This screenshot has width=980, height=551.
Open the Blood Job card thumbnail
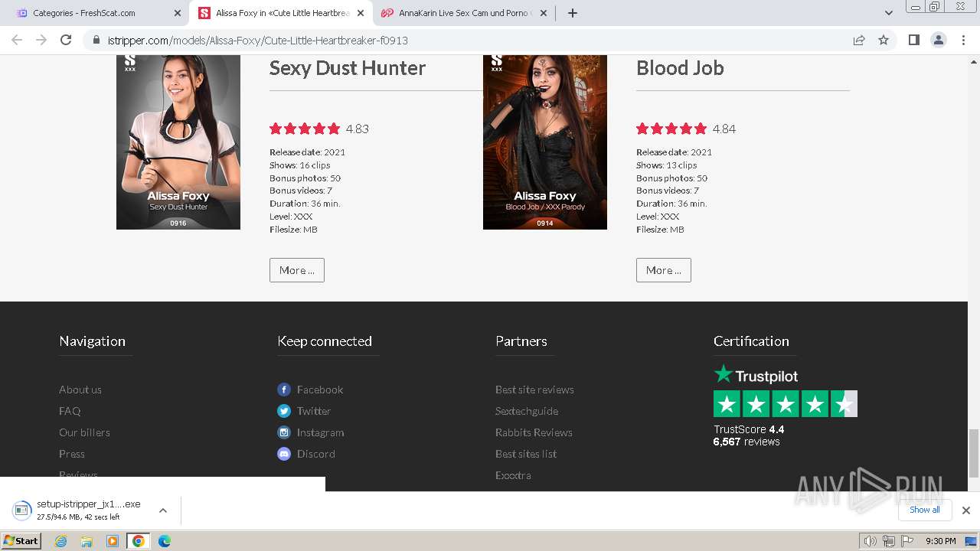pyautogui.click(x=545, y=142)
